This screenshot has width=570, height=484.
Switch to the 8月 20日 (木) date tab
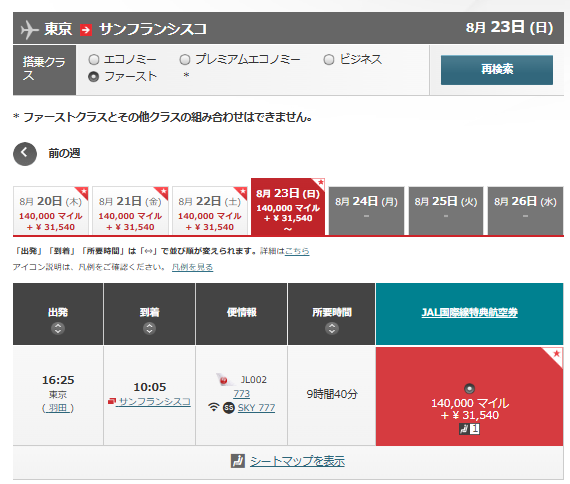click(x=51, y=211)
